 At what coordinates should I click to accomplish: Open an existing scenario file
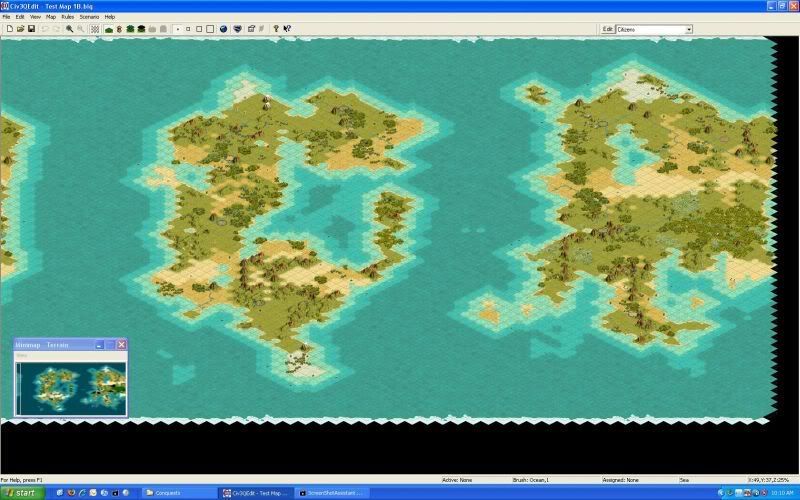pos(20,29)
